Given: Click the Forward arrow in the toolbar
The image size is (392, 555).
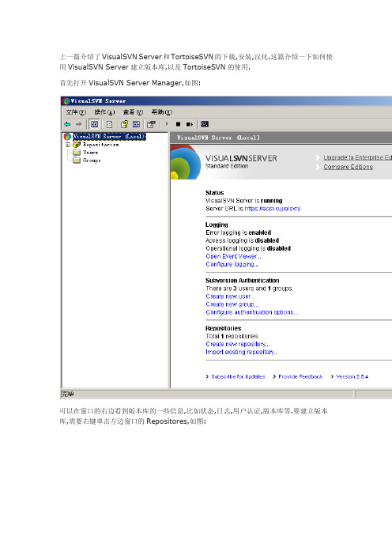Looking at the screenshot, I should click(x=78, y=124).
